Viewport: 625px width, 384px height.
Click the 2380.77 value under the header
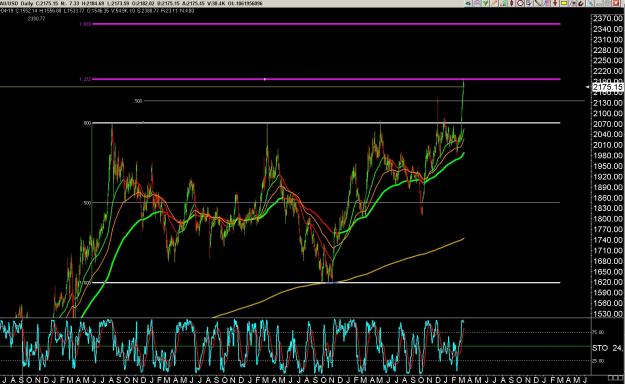[36, 18]
